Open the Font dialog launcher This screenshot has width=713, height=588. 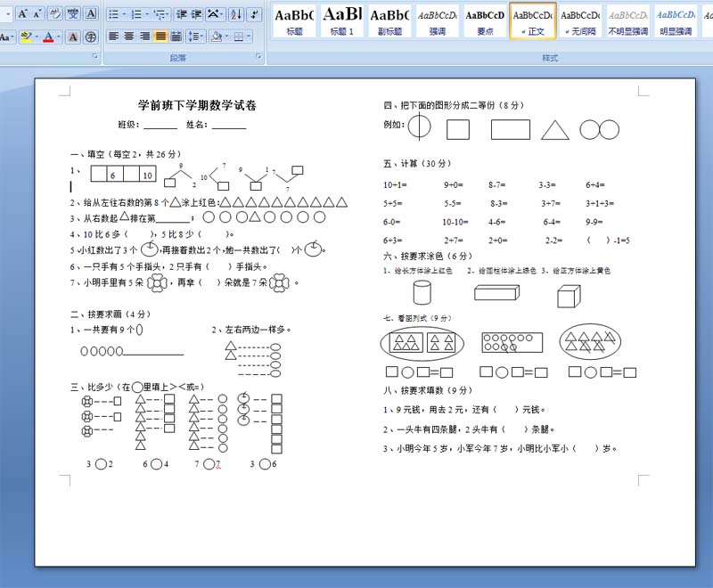pos(95,56)
